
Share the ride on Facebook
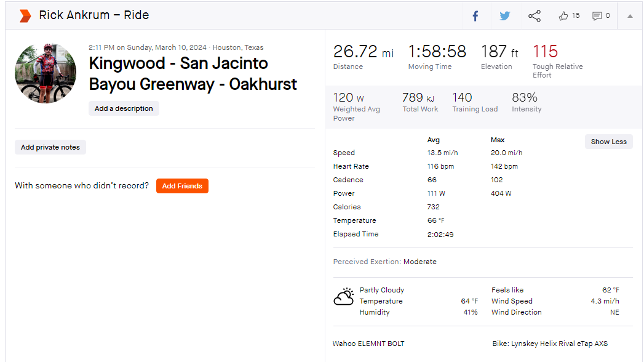pyautogui.click(x=475, y=16)
